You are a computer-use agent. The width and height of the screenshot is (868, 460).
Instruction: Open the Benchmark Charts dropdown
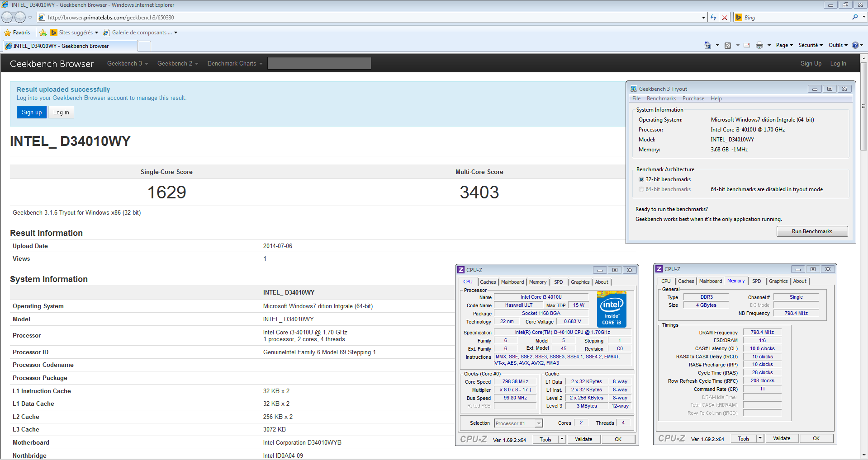[x=235, y=64]
